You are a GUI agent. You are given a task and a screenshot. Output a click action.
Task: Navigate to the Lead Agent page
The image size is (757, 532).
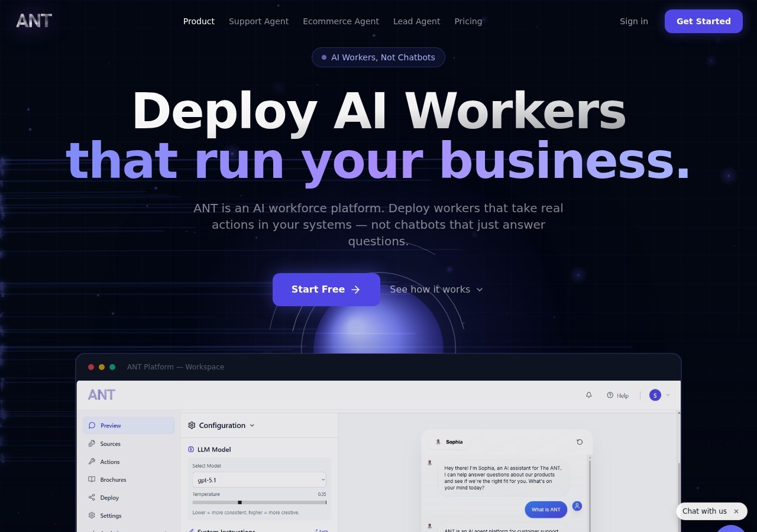point(416,21)
